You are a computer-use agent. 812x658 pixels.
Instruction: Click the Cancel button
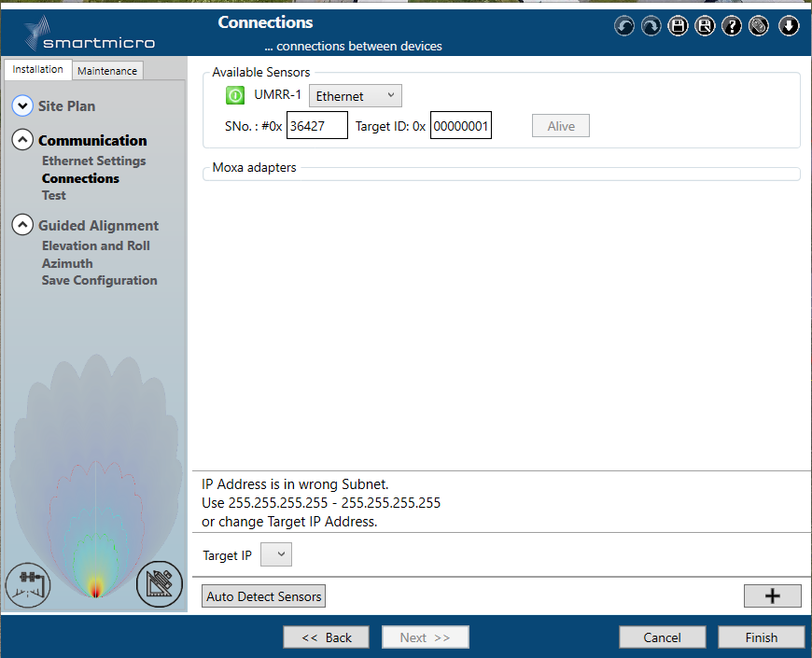pos(663,637)
